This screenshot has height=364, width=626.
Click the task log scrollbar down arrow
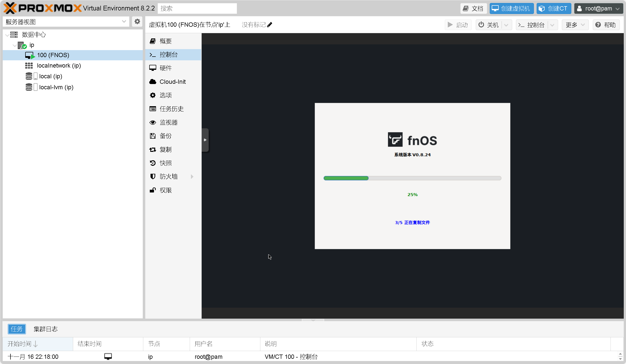pyautogui.click(x=620, y=359)
